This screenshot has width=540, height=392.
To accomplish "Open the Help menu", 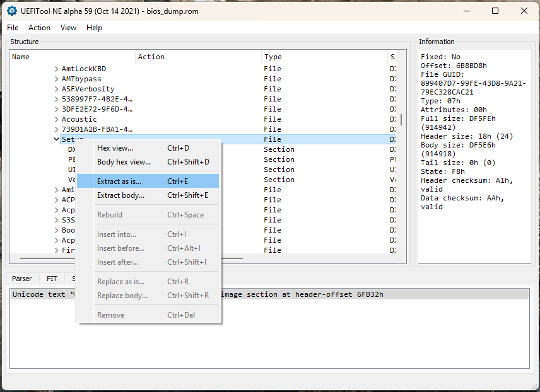I will pos(94,28).
